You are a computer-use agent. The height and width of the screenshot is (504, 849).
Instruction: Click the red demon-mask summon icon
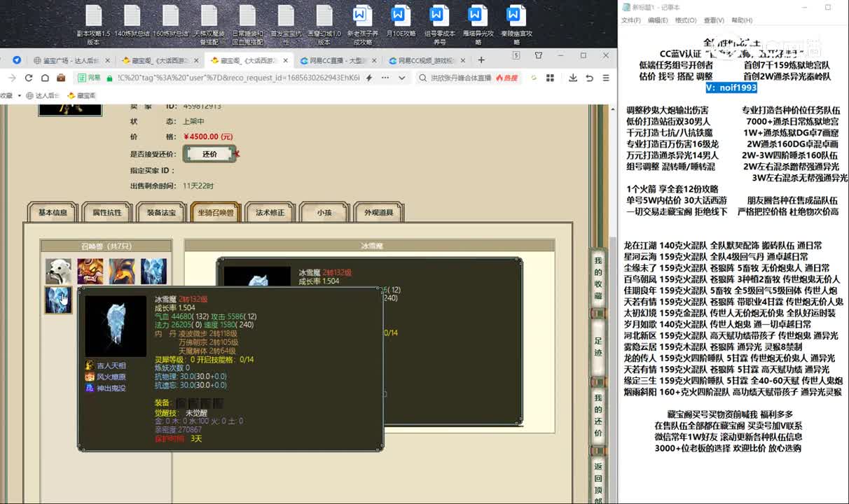click(x=90, y=271)
